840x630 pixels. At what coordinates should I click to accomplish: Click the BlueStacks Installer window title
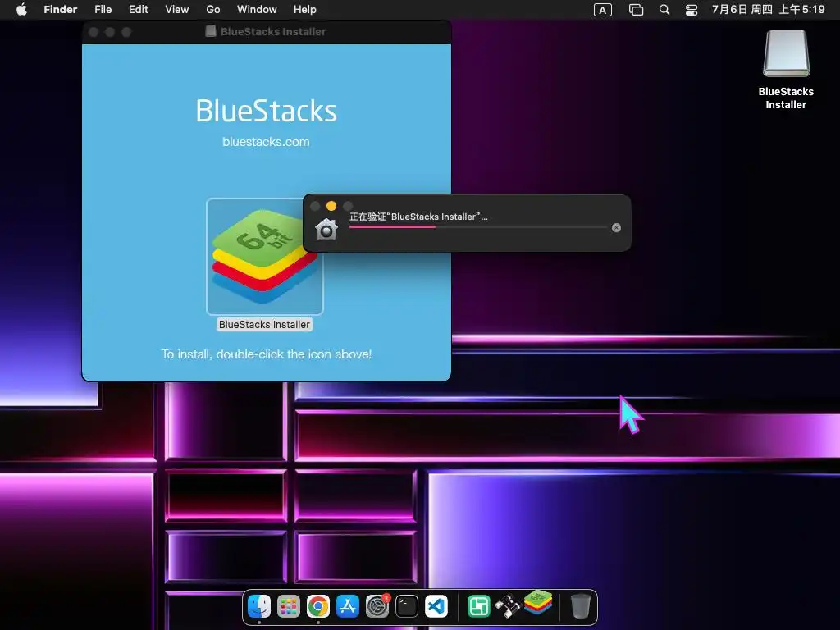point(273,32)
